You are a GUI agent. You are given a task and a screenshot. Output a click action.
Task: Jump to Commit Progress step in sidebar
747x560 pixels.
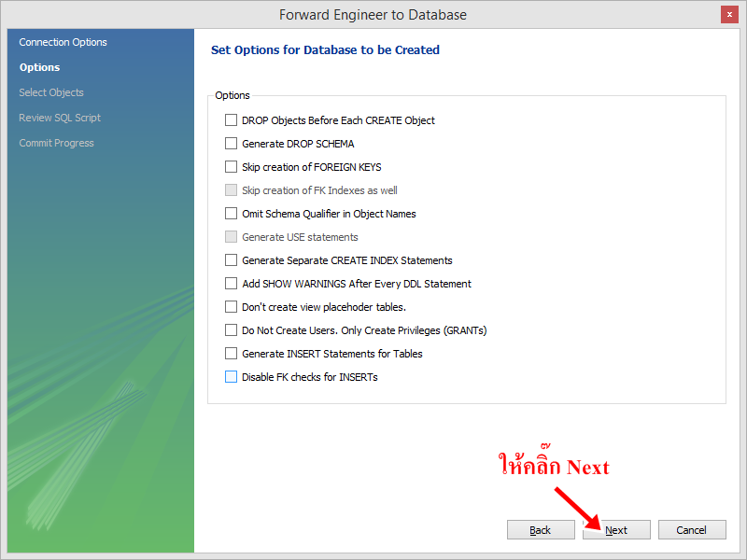coord(56,143)
